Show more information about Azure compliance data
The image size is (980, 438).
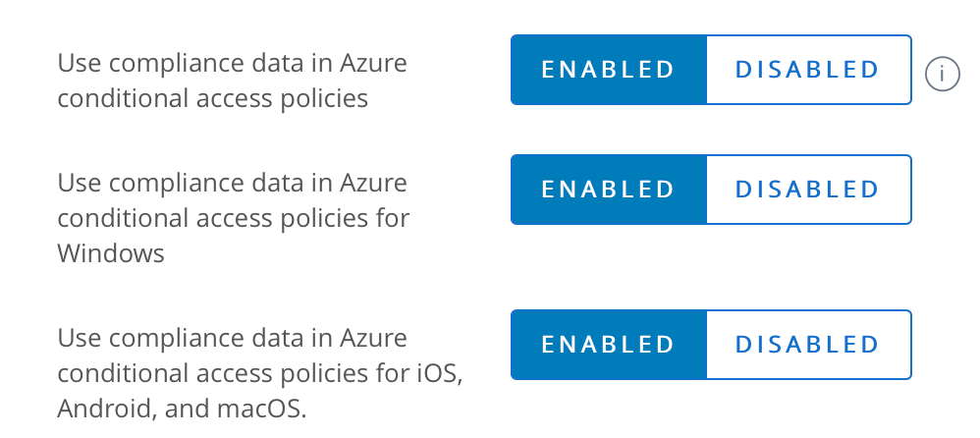942,73
